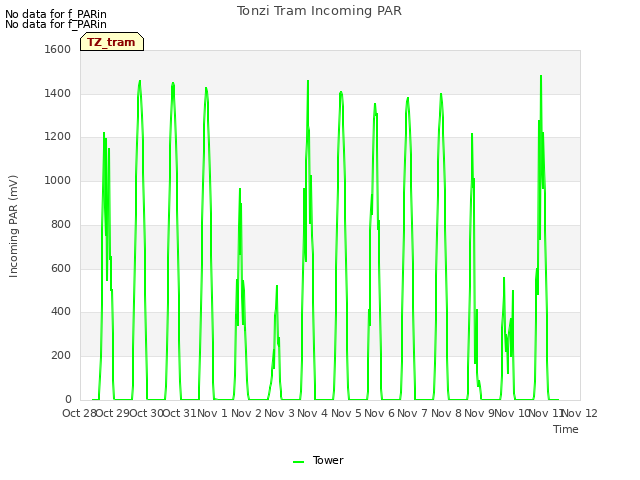Viewport: 640px width, 480px height.
Task: Click the Incoming PAR (mV) axis label
Action: tap(13, 227)
